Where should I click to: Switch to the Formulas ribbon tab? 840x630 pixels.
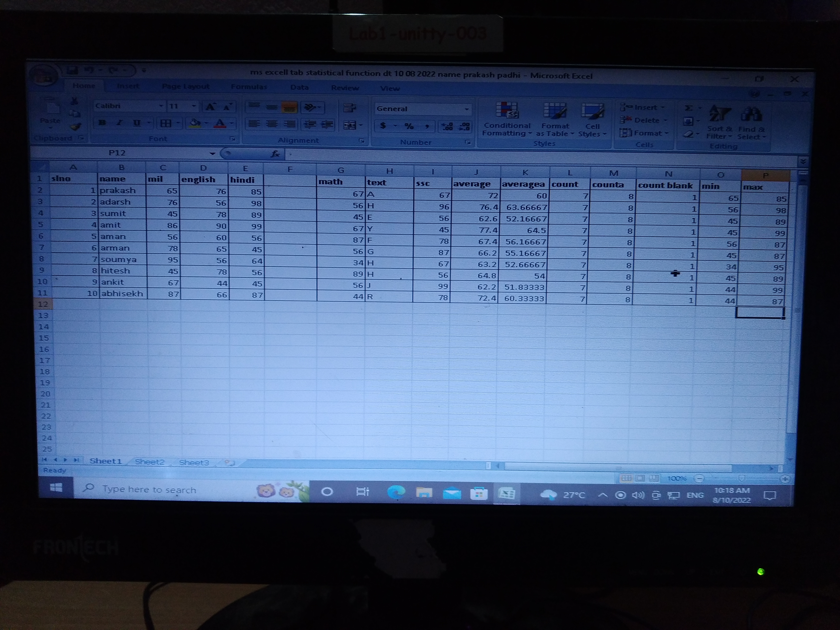tap(249, 87)
